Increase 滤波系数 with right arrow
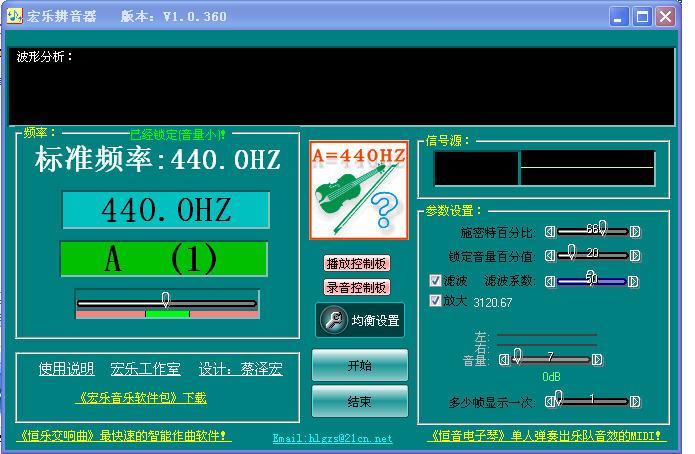 tap(635, 282)
